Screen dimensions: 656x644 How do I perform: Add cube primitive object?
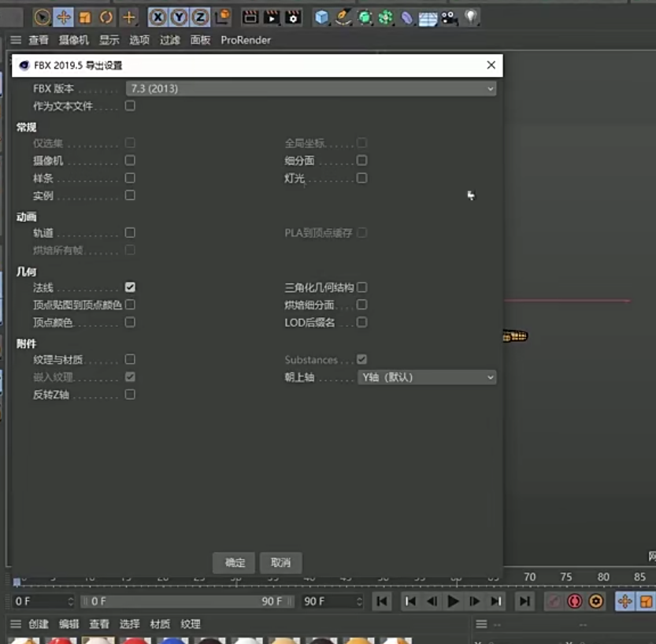point(322,17)
